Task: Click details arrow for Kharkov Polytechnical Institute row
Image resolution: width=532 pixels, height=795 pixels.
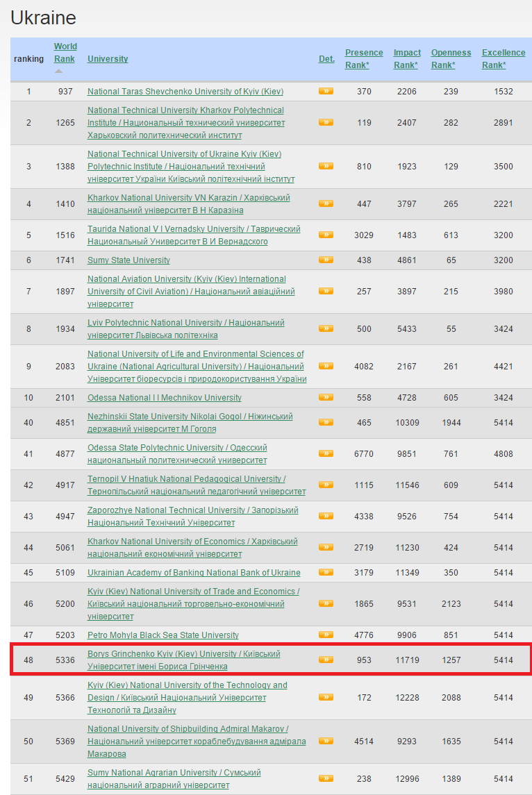Action: point(326,122)
